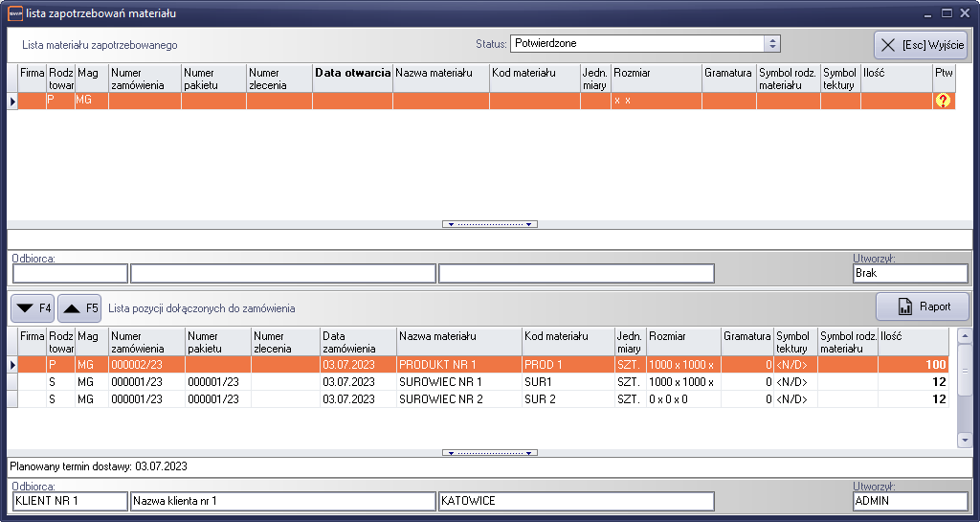980x522 pixels.
Task: Select the SUROWIEC NR 2 row
Action: coord(459,399)
